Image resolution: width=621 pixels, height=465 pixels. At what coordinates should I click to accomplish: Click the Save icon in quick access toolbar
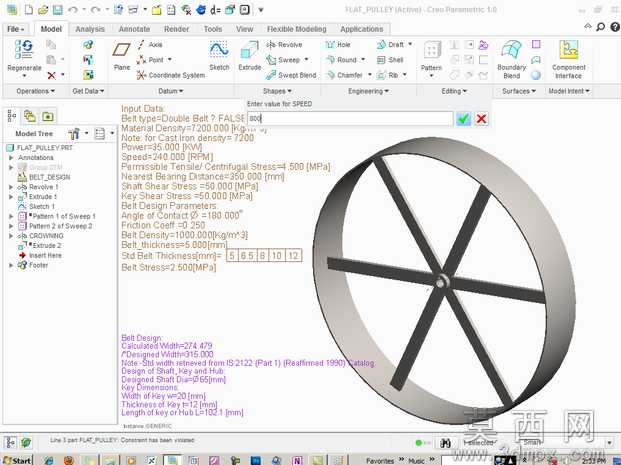click(x=58, y=10)
